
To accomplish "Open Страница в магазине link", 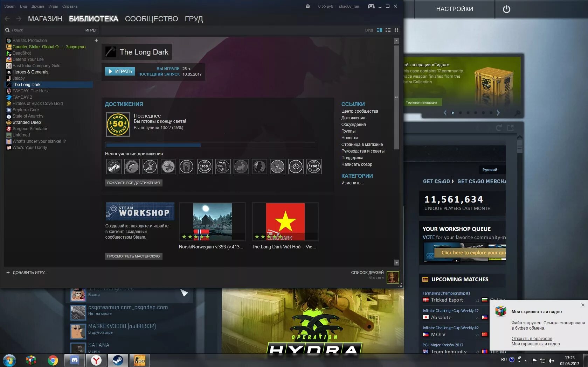I will pyautogui.click(x=362, y=144).
